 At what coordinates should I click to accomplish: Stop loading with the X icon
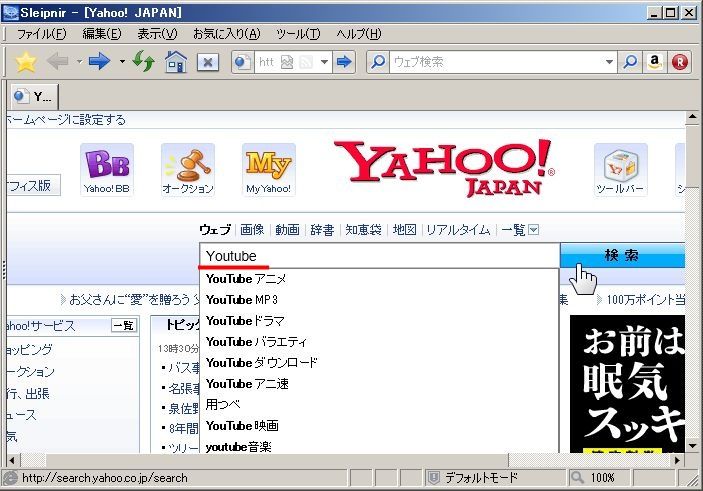208,62
